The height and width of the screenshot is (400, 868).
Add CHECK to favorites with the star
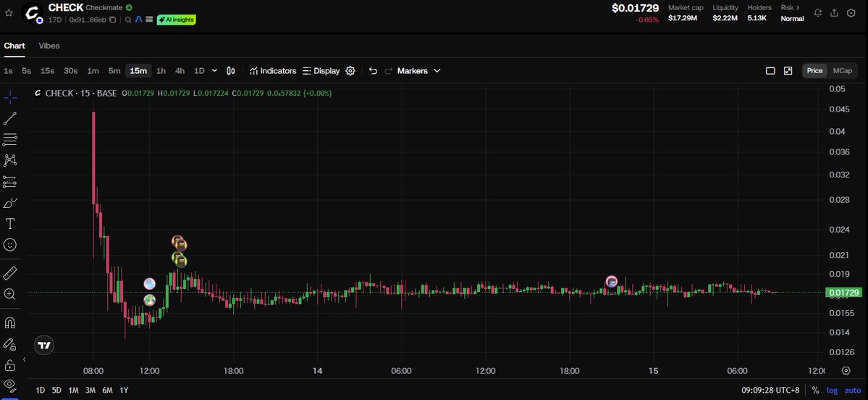8,12
